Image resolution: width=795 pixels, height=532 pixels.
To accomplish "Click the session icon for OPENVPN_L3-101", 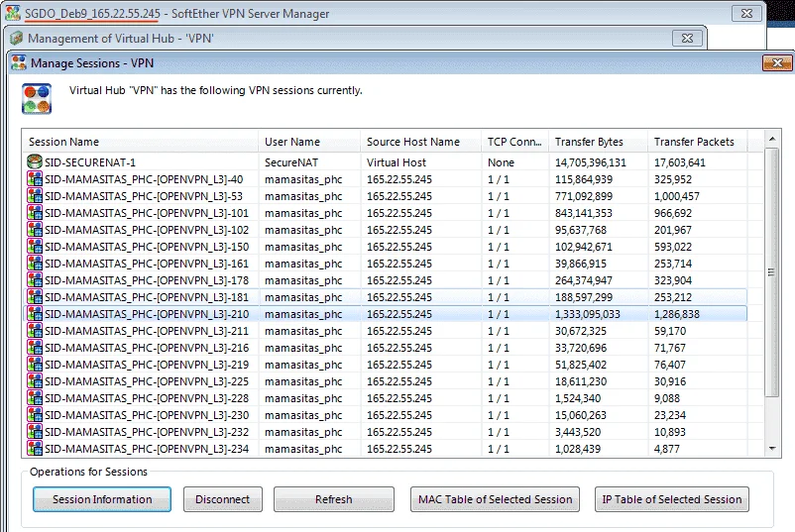I will [35, 213].
